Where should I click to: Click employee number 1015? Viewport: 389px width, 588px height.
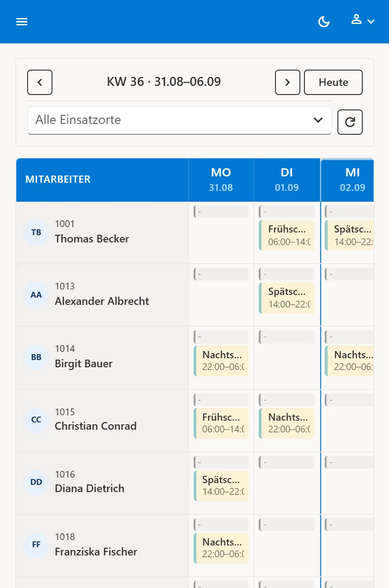(65, 412)
